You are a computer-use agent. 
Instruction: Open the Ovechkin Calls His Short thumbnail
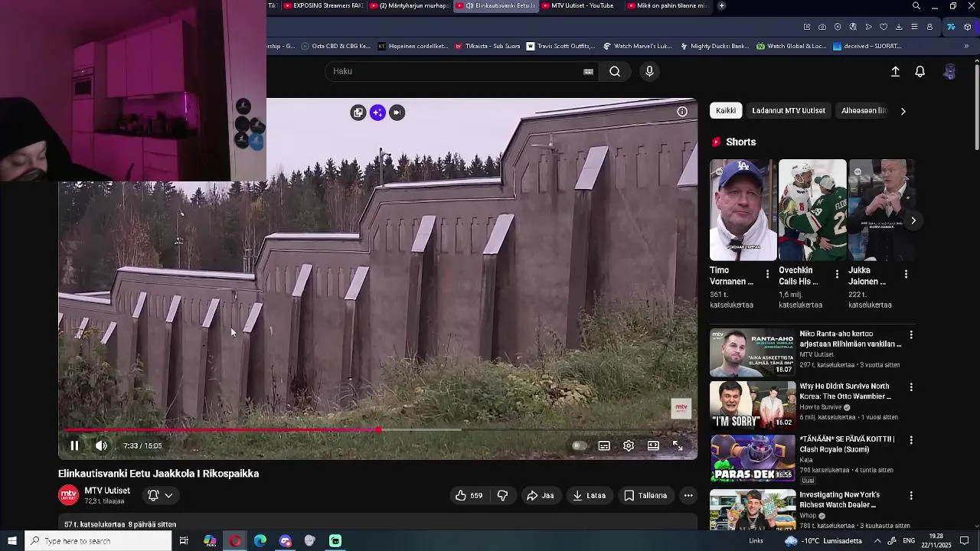click(812, 210)
